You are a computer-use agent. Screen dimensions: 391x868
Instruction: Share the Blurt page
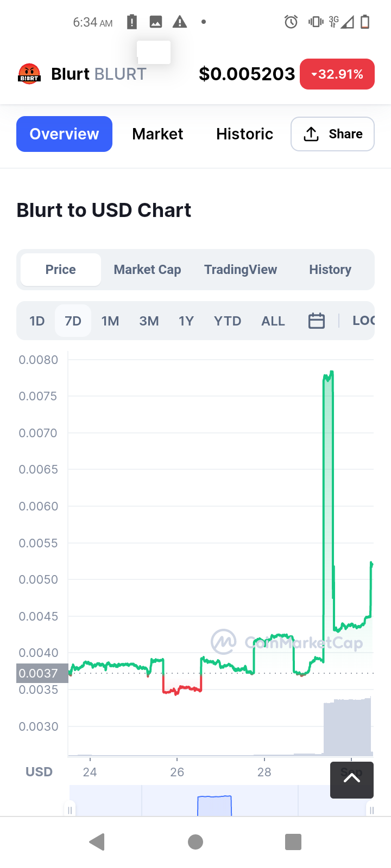pyautogui.click(x=332, y=134)
